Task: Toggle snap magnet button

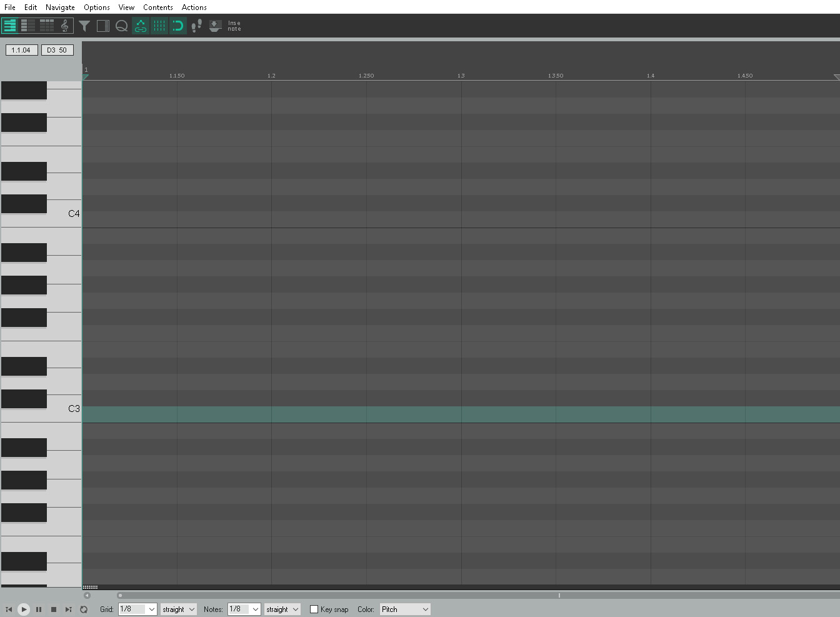Action: (x=178, y=26)
